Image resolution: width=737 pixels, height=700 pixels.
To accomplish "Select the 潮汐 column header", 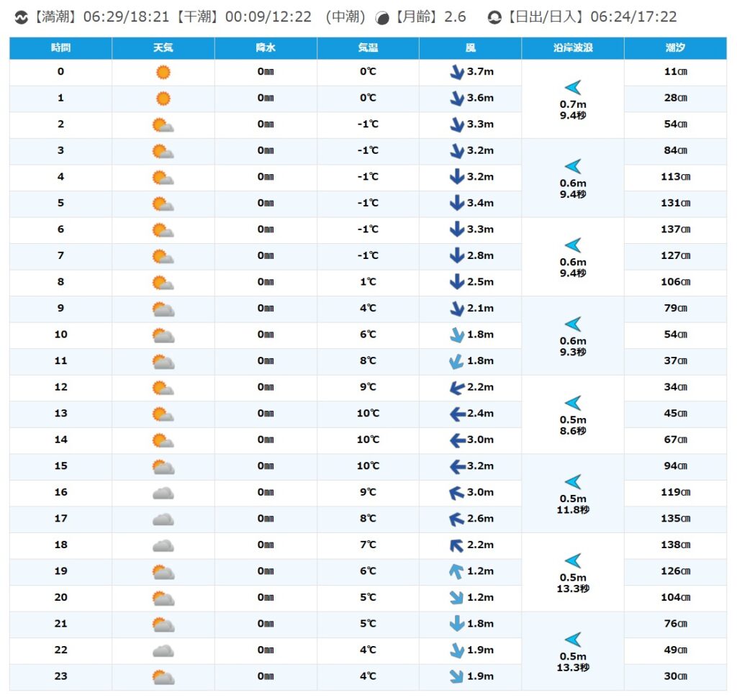I will point(675,48).
